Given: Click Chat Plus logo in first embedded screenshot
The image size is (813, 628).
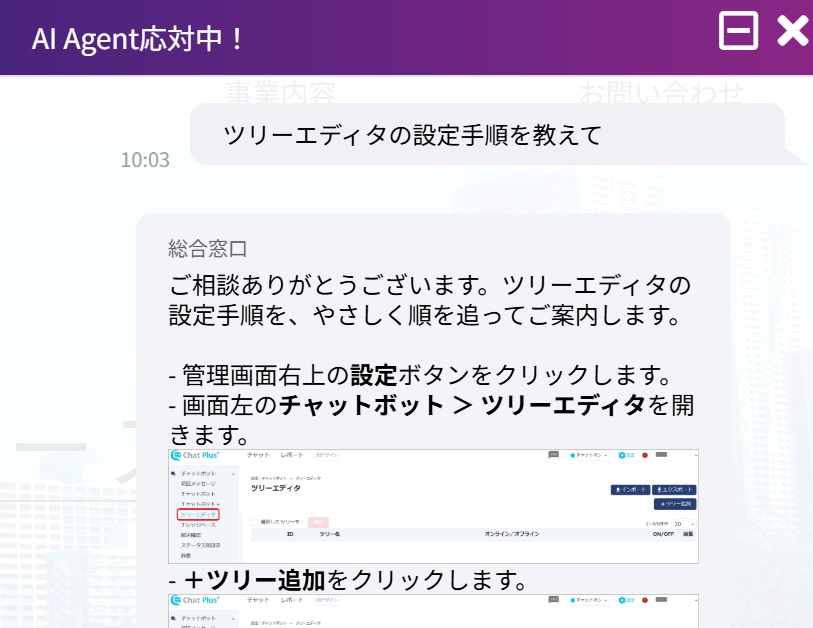Looking at the screenshot, I should tap(197, 455).
